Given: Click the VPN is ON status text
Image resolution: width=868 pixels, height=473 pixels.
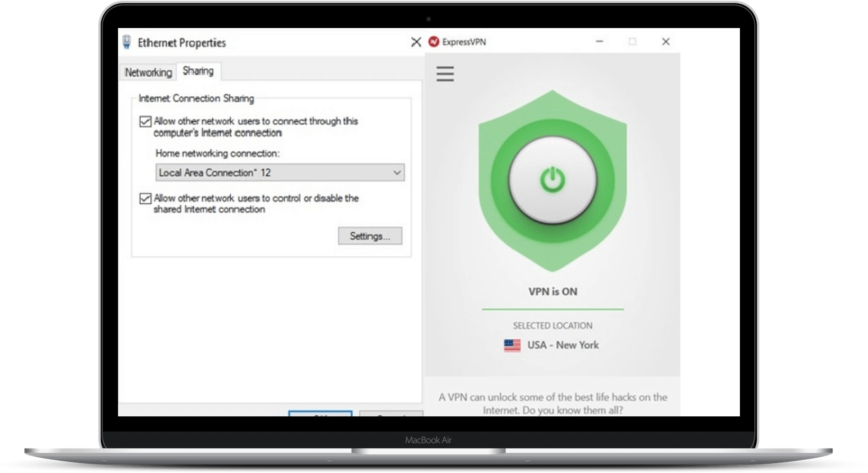Looking at the screenshot, I should (x=553, y=292).
